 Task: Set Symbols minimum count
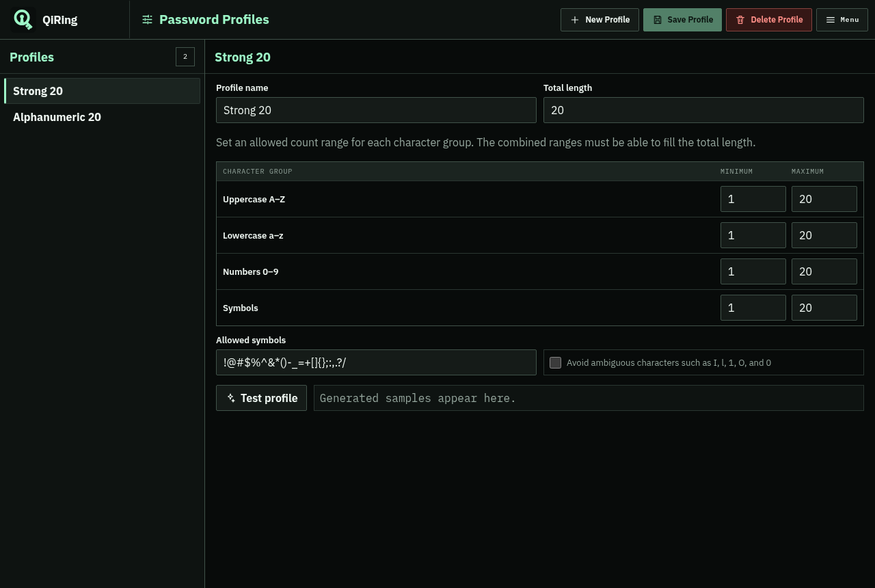tap(753, 308)
